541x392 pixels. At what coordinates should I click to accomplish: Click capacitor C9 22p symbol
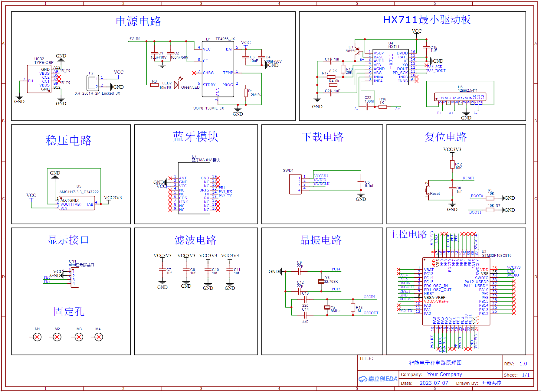299,272
